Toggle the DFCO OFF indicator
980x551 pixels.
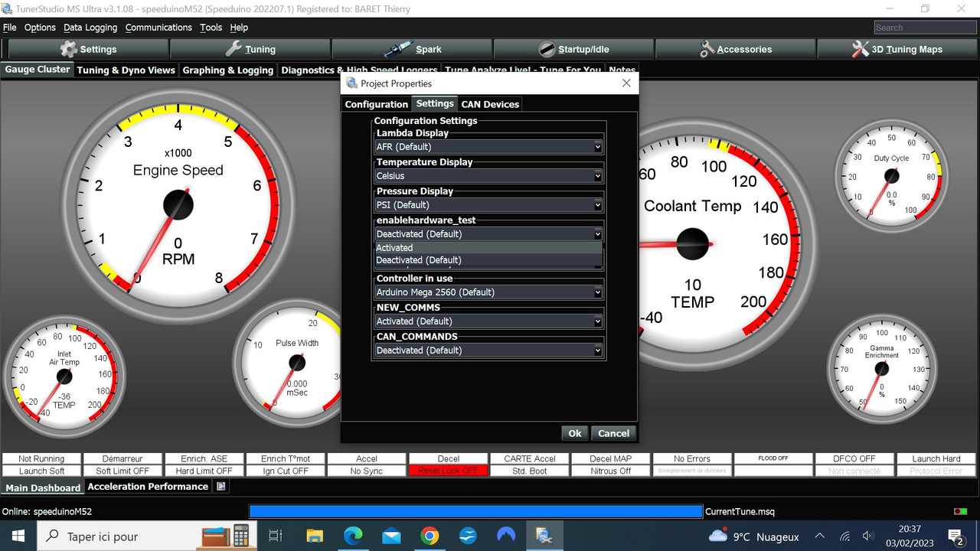pyautogui.click(x=854, y=458)
